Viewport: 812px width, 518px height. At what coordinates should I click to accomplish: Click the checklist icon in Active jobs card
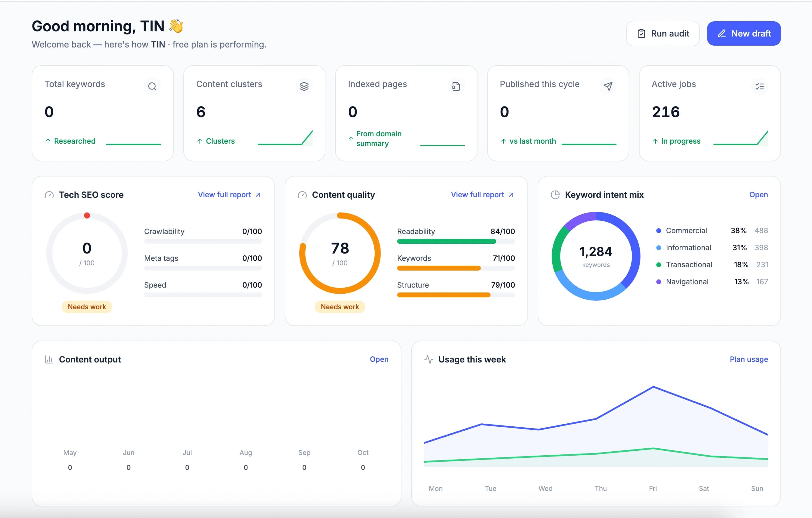pyautogui.click(x=759, y=86)
